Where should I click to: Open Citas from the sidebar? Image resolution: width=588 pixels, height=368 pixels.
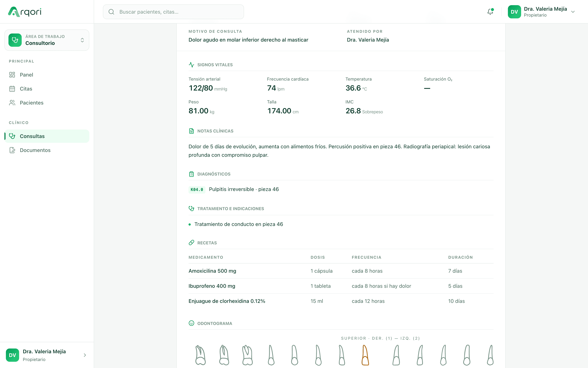[x=47, y=89]
